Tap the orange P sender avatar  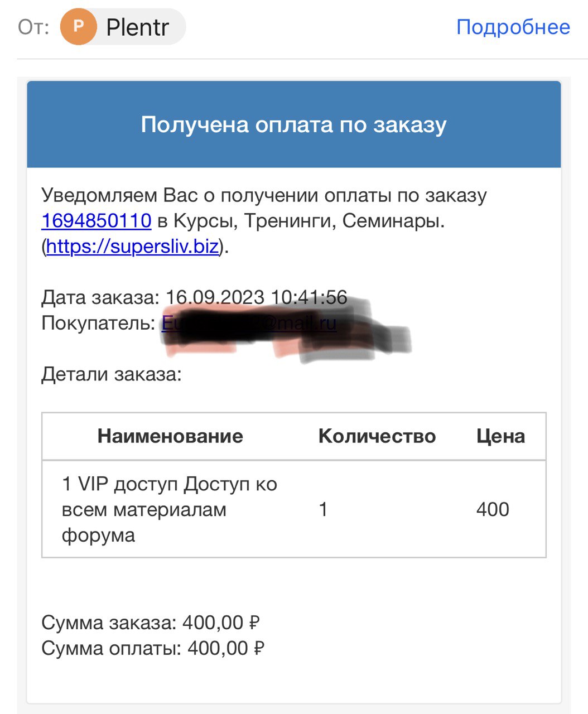coord(78,26)
